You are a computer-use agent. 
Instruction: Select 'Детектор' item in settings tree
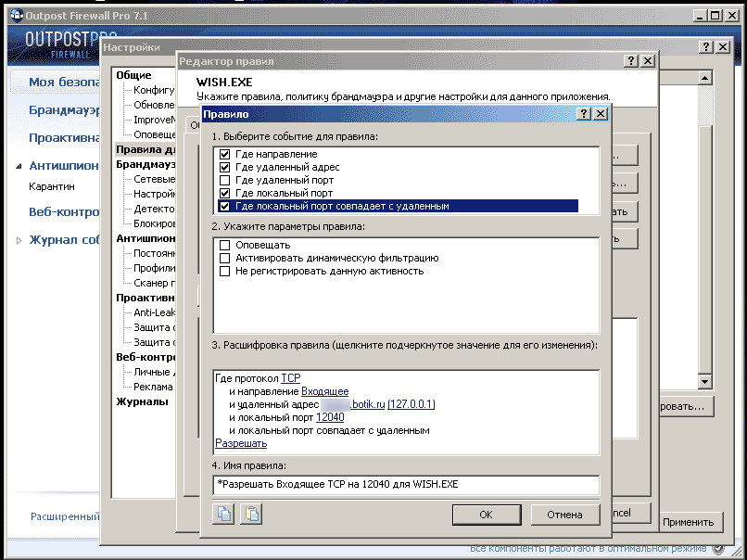click(x=154, y=209)
